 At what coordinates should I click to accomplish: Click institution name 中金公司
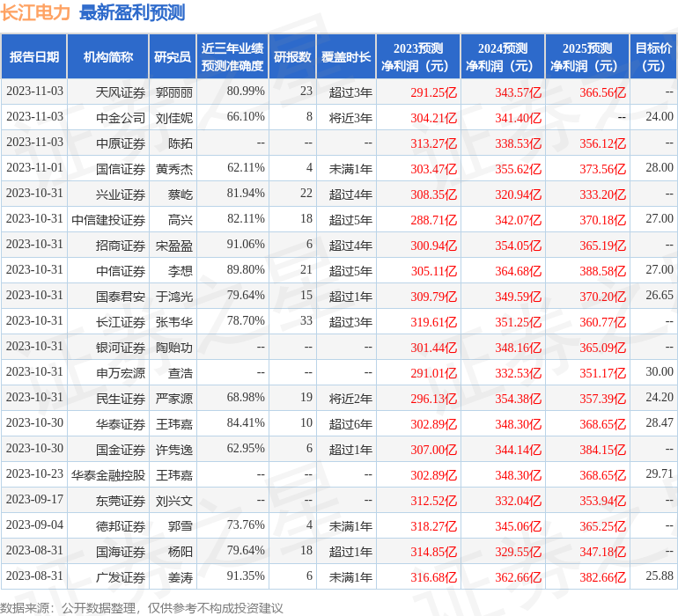click(121, 118)
